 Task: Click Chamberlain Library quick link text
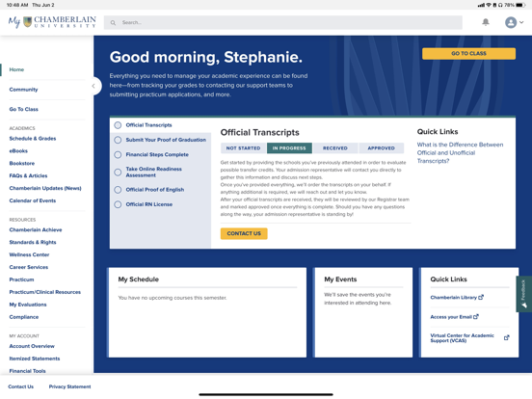coord(454,298)
